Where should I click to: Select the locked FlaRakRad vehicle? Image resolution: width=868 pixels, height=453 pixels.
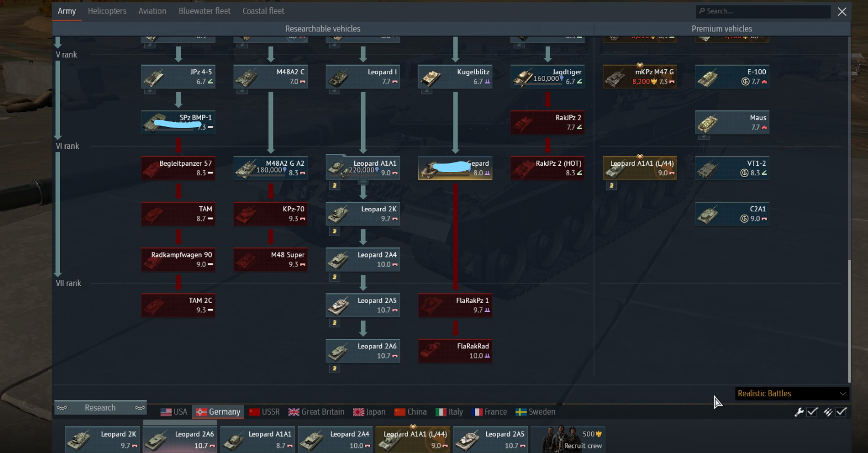click(455, 351)
